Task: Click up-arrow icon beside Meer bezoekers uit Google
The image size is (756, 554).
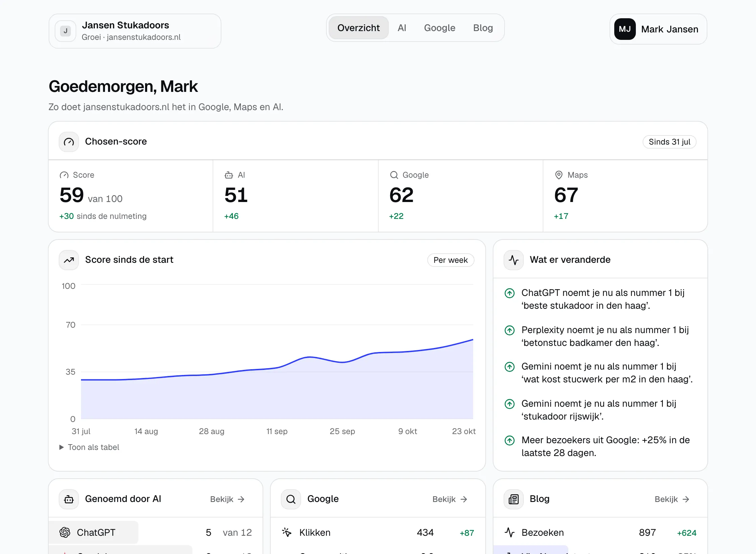Action: click(x=510, y=440)
